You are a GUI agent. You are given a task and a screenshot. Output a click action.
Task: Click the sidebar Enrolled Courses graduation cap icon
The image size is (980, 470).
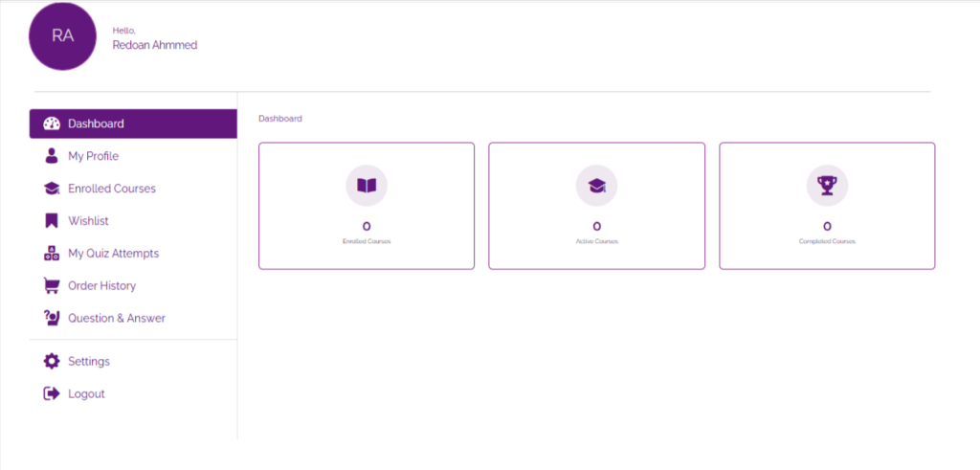(52, 189)
